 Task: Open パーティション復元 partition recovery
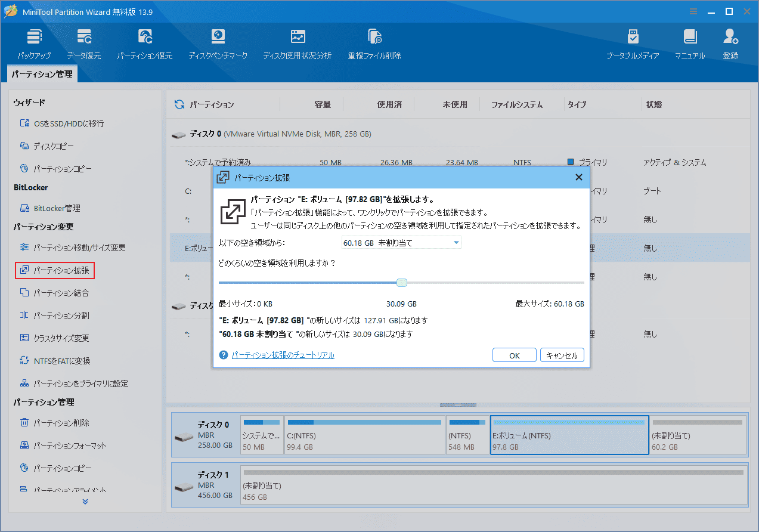[145, 44]
